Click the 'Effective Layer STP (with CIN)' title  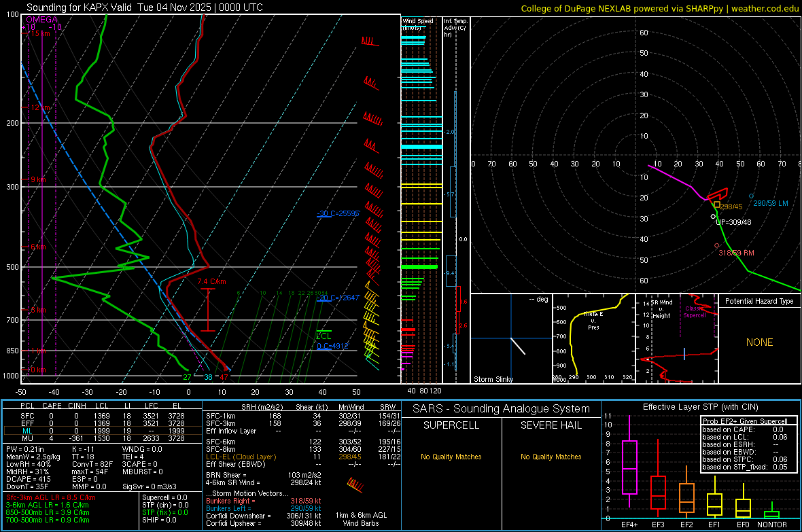700,407
